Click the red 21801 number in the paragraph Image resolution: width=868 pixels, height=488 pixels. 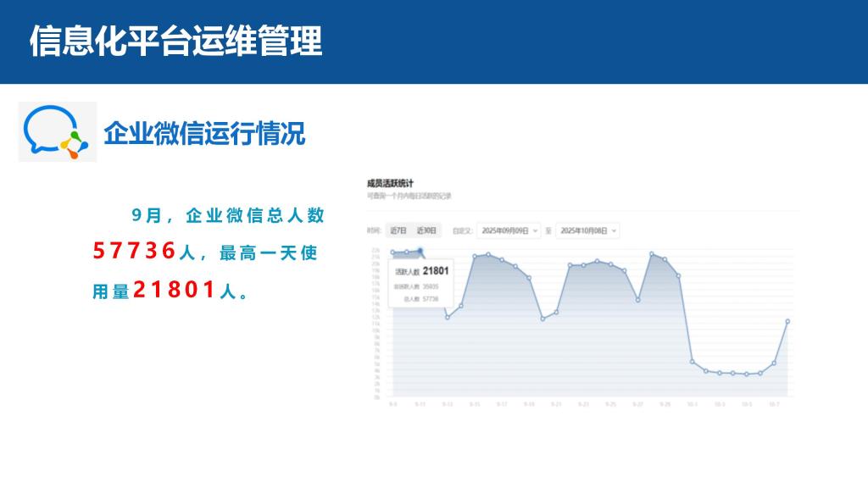point(174,291)
